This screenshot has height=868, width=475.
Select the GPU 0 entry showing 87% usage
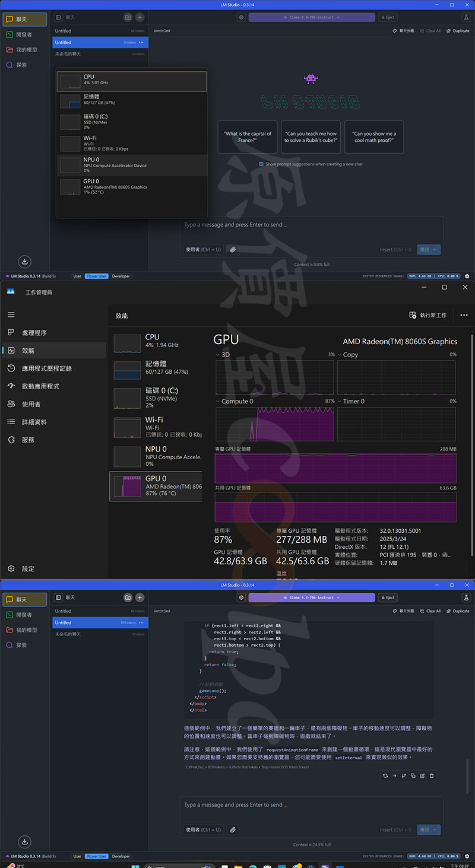pyautogui.click(x=156, y=486)
